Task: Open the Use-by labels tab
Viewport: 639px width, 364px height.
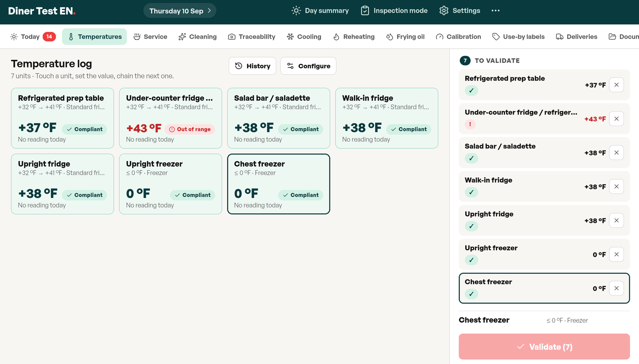Action: pyautogui.click(x=518, y=37)
